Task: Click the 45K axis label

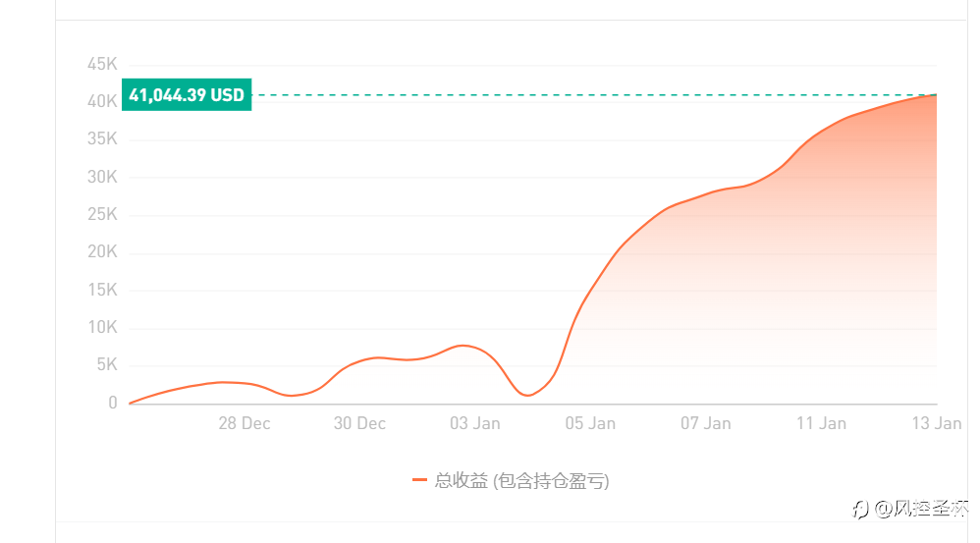Action: (102, 64)
